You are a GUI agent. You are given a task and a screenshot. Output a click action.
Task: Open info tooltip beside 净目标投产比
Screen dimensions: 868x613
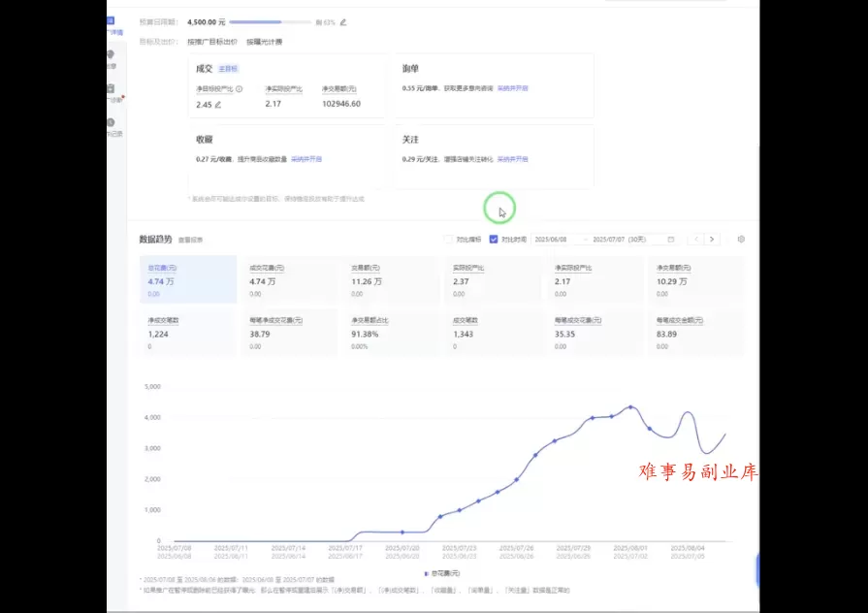pos(240,88)
